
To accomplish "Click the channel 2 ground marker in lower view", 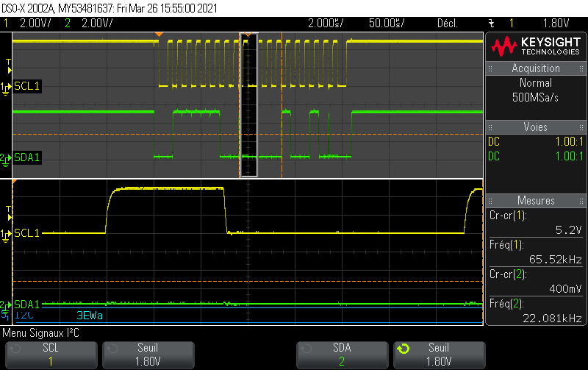I will click(8, 304).
